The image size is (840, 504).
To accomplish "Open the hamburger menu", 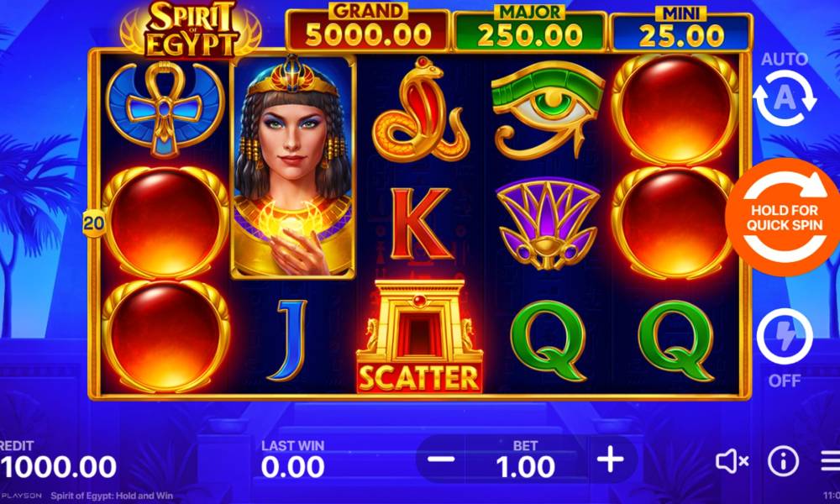I will (x=831, y=461).
